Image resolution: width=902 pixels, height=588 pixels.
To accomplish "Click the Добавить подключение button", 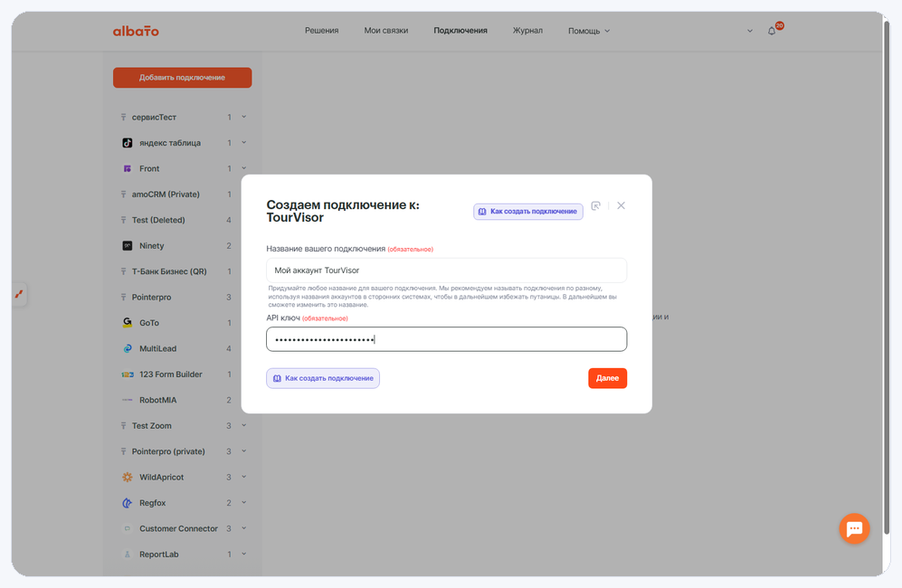I will (183, 78).
